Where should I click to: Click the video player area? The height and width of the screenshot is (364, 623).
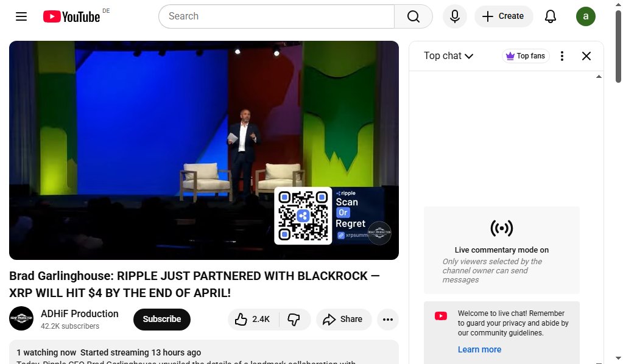pyautogui.click(x=204, y=150)
